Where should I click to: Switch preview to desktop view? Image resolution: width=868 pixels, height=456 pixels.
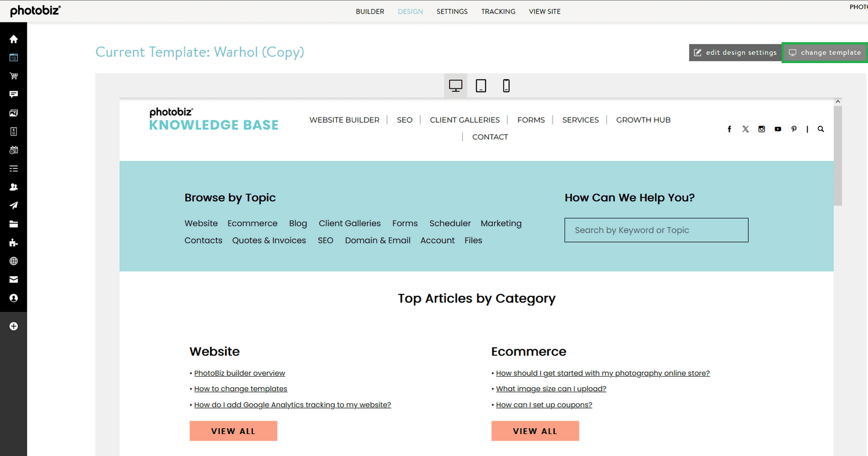456,86
